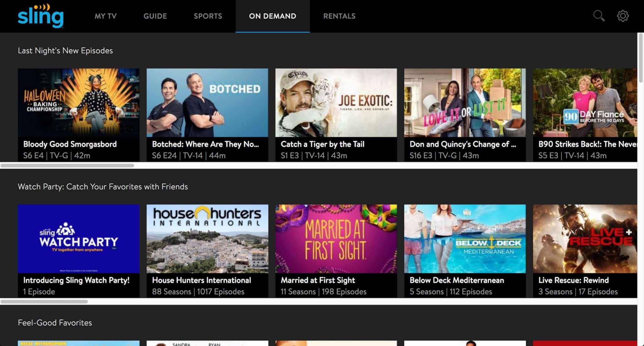This screenshot has height=346, width=644.
Task: Open Love It or List It thumbnail
Action: click(465, 103)
